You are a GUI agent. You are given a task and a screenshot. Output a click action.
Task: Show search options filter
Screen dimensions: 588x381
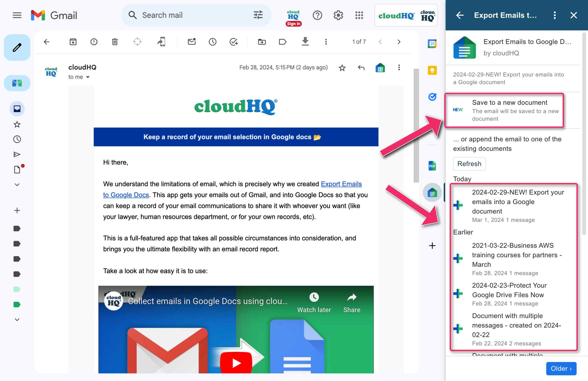[x=258, y=15]
